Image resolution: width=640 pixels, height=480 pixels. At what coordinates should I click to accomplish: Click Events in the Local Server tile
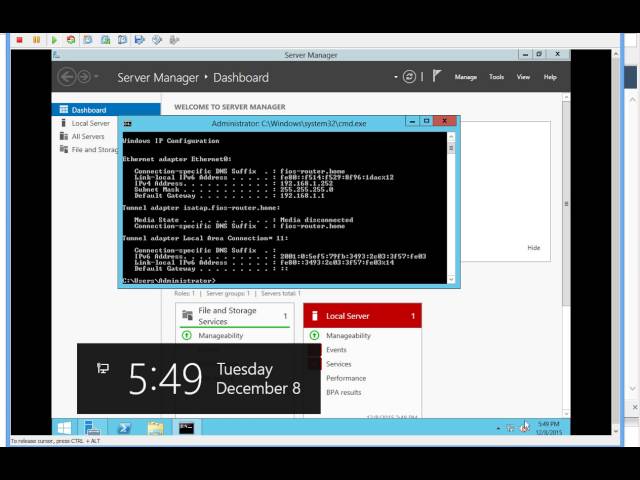point(336,350)
